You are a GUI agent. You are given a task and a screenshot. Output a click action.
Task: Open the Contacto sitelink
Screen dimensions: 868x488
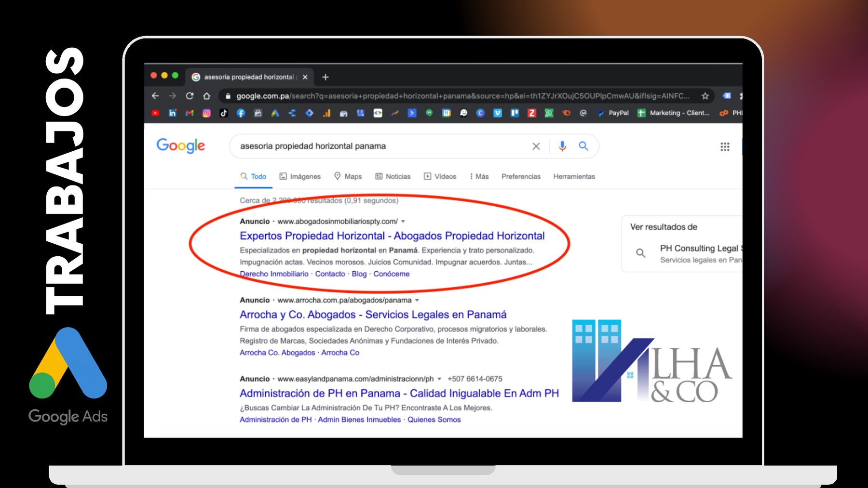(330, 274)
